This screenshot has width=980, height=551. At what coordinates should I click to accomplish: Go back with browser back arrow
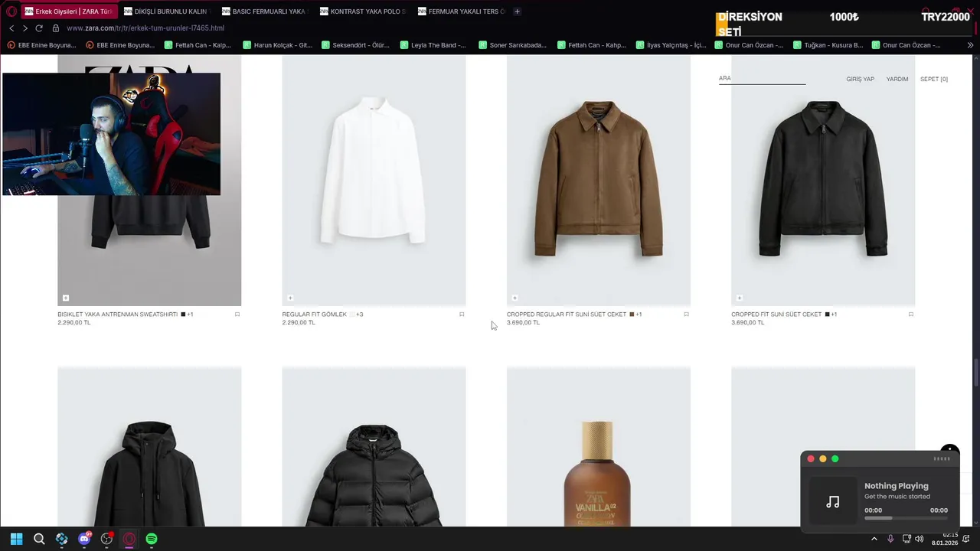pos(11,28)
